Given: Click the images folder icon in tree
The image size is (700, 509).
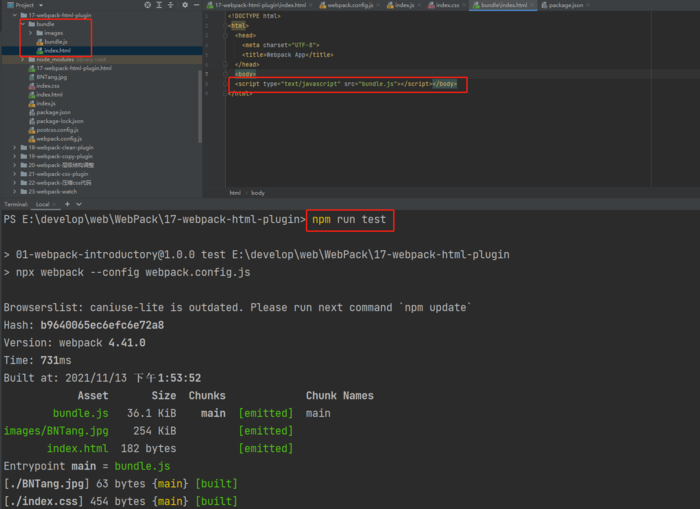Looking at the screenshot, I should [x=40, y=33].
